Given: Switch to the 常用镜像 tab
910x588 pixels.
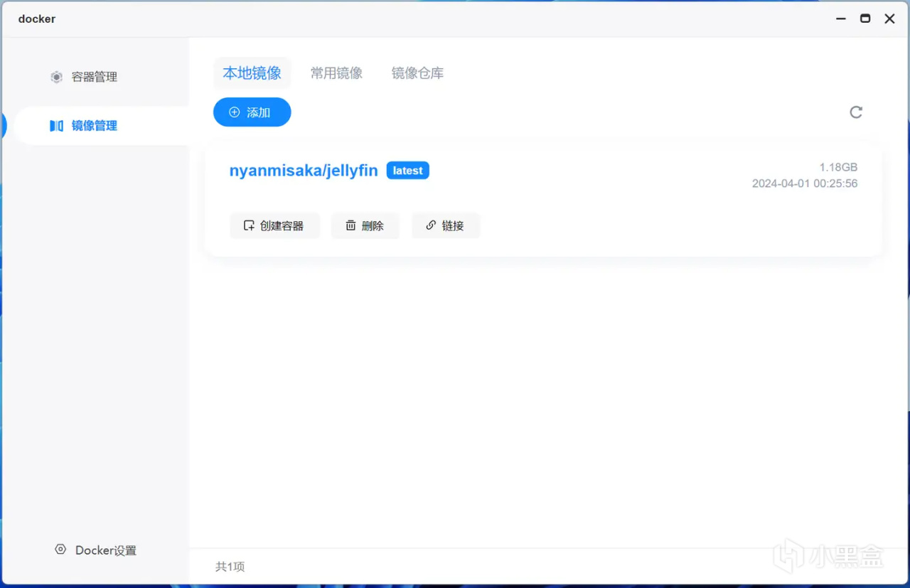Looking at the screenshot, I should point(336,73).
